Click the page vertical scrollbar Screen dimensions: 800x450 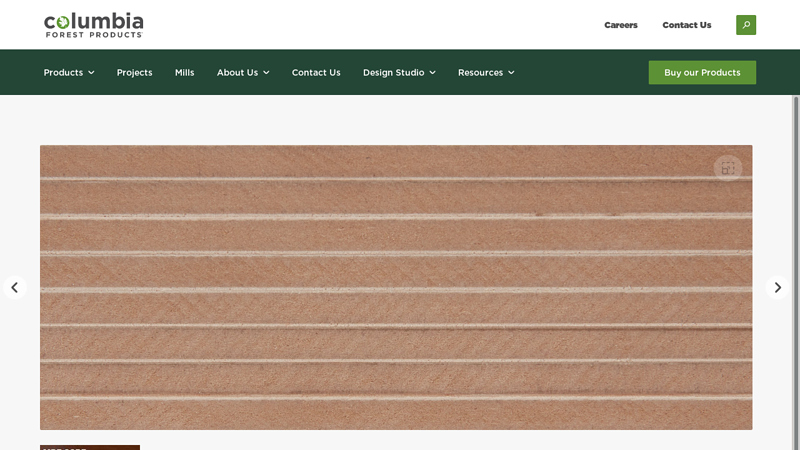pos(795,272)
